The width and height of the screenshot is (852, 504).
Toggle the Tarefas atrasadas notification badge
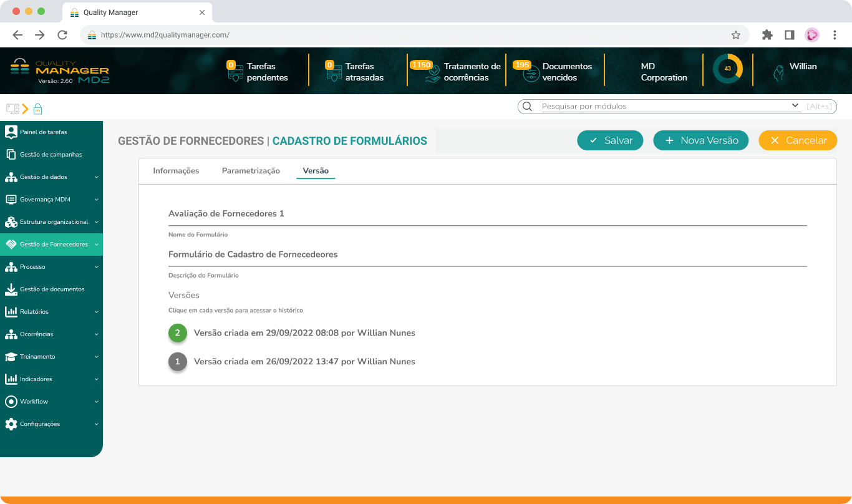coord(329,64)
